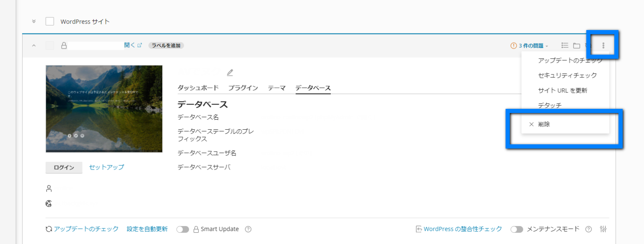Click the ログイン button
This screenshot has width=644, height=244.
pyautogui.click(x=64, y=167)
